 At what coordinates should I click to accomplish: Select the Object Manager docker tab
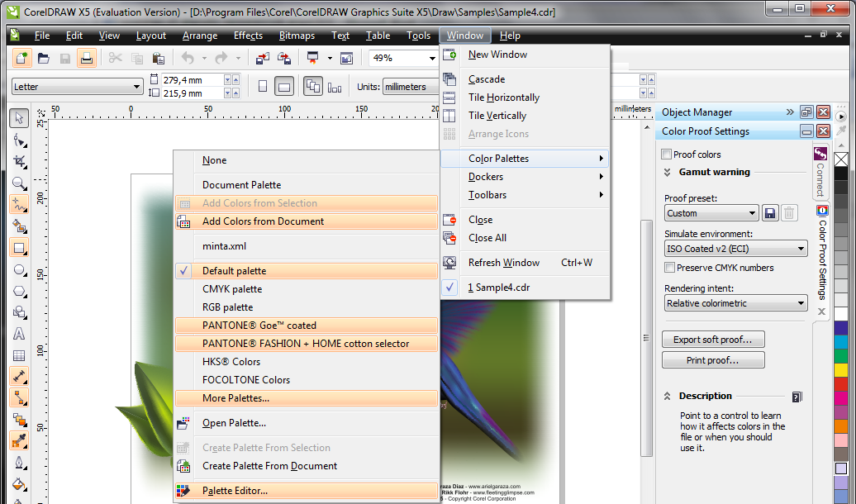[x=697, y=112]
